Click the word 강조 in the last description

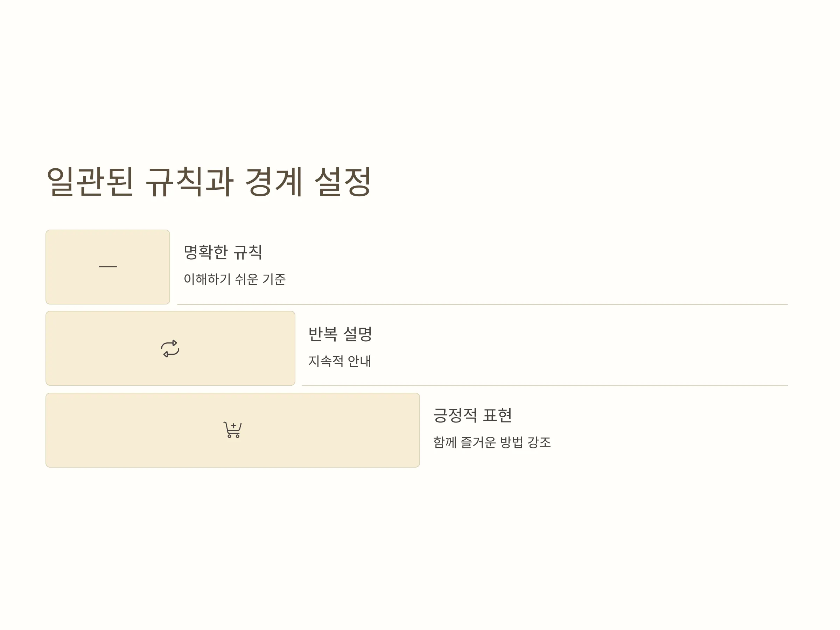(x=539, y=442)
